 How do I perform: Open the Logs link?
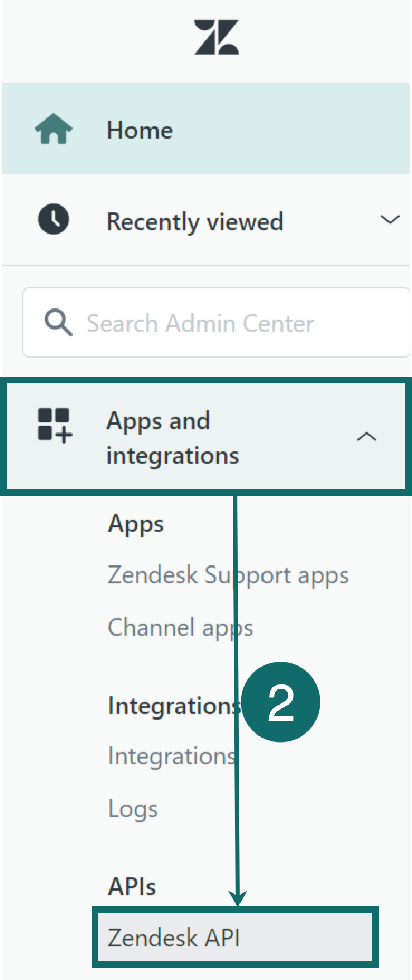tap(133, 809)
